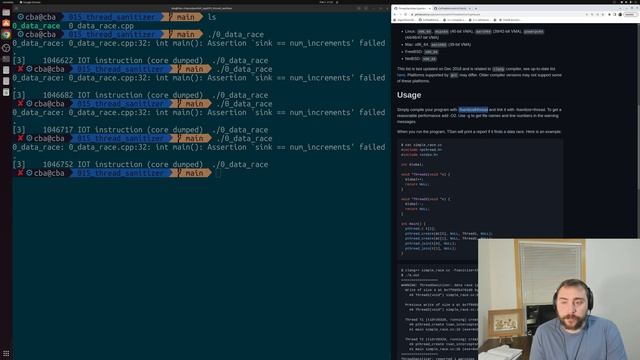Open the Files app in the dock
Image resolution: width=640 pixels, height=360 pixels.
(x=6, y=13)
